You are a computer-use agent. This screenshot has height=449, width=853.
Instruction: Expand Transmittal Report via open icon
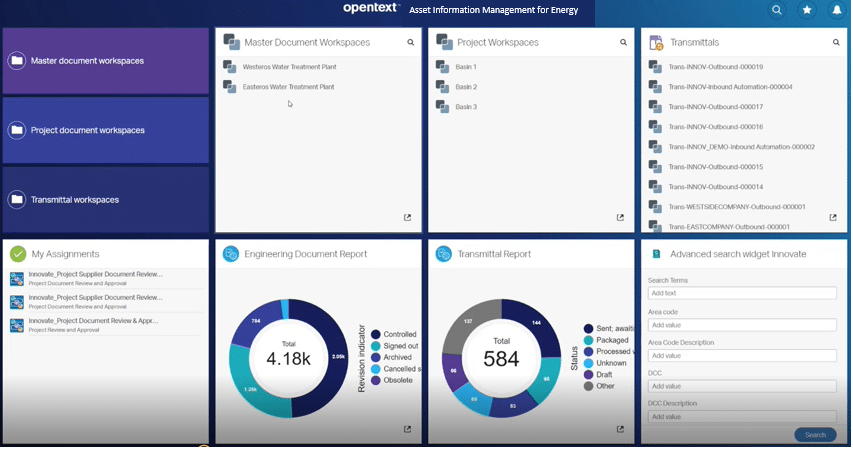click(620, 429)
